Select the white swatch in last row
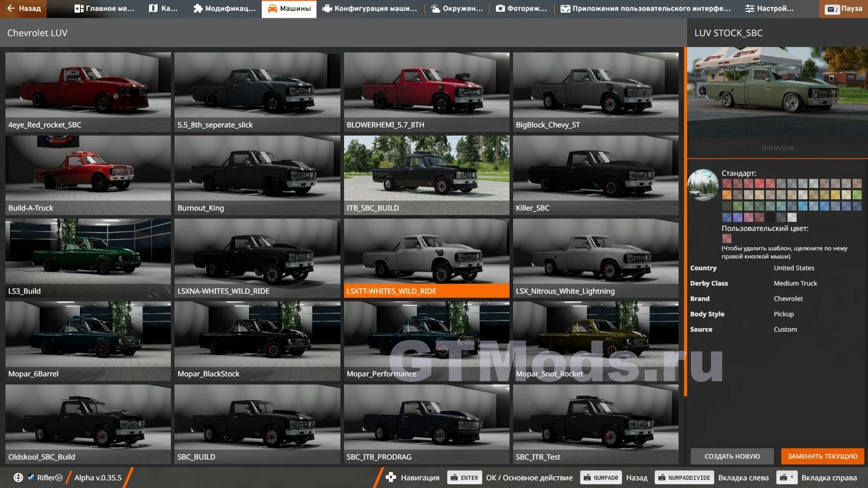This screenshot has width=868, height=488. tap(792, 217)
